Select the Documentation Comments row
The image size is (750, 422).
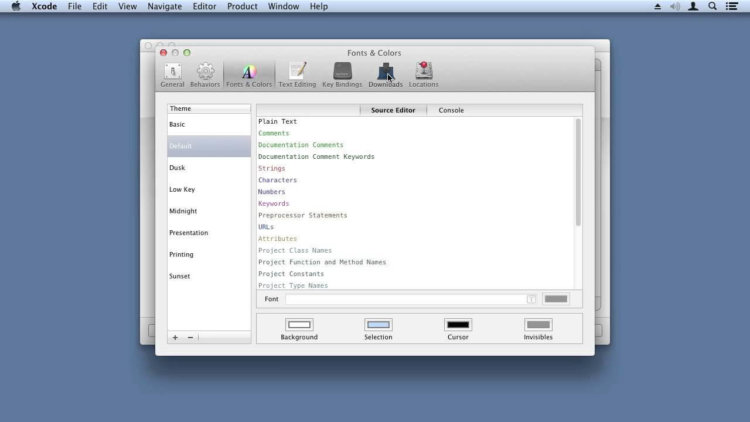point(416,145)
